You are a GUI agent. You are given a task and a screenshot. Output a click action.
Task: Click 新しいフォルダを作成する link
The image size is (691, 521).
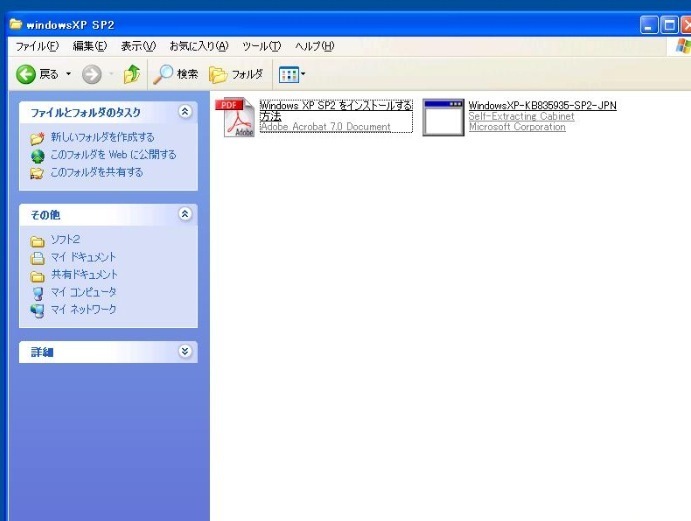(x=102, y=137)
